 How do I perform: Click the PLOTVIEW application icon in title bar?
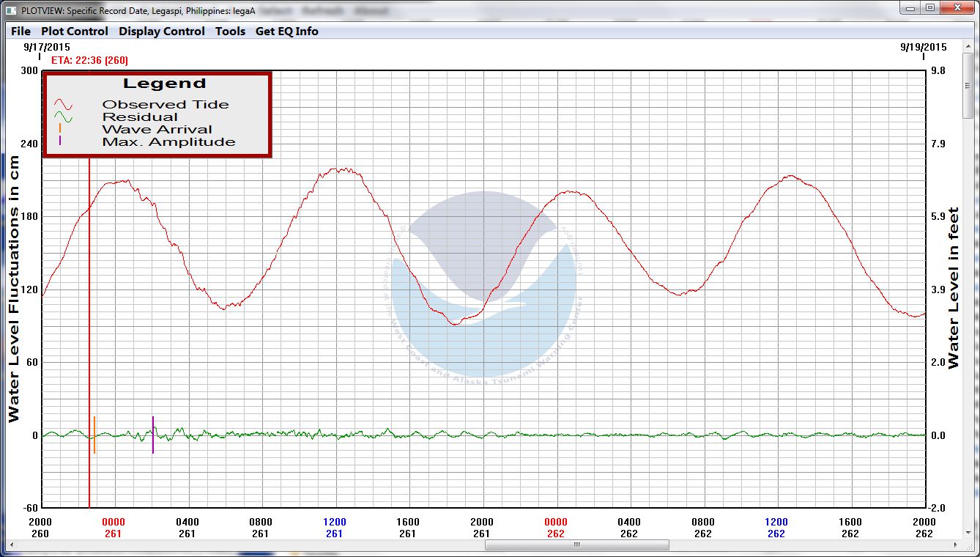pyautogui.click(x=10, y=9)
